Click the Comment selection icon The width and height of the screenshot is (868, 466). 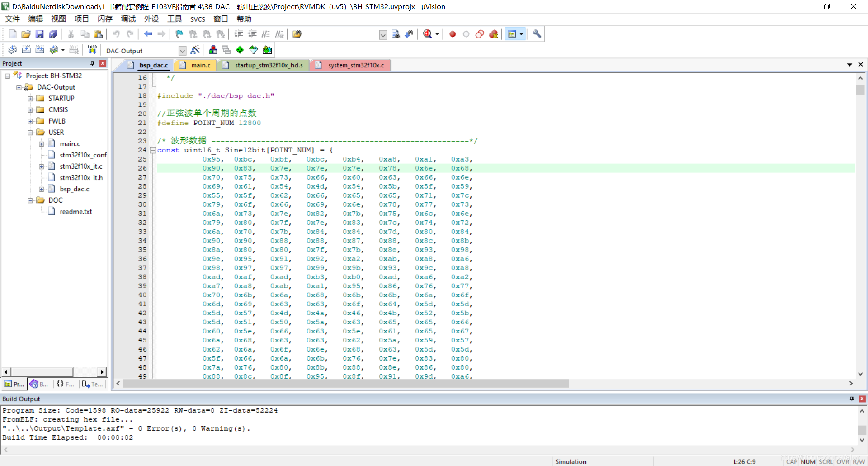tap(266, 34)
